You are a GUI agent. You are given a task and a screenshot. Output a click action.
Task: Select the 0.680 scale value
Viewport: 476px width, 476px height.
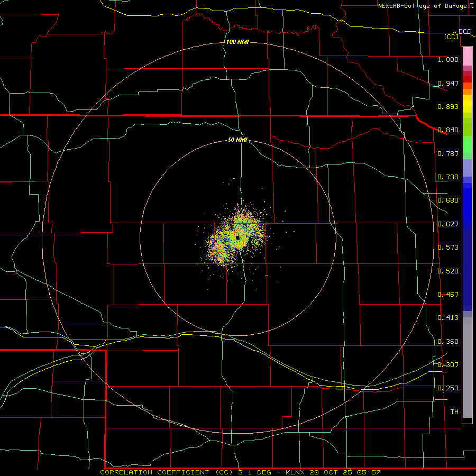coord(448,200)
